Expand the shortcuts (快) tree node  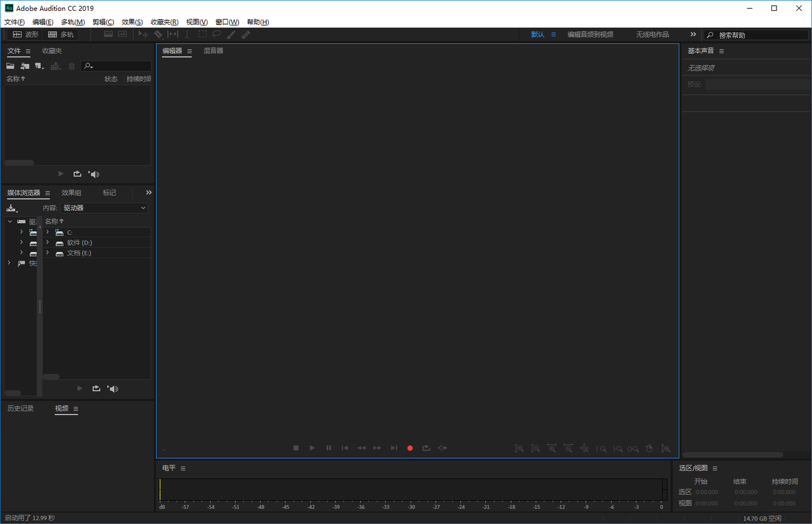[9, 263]
